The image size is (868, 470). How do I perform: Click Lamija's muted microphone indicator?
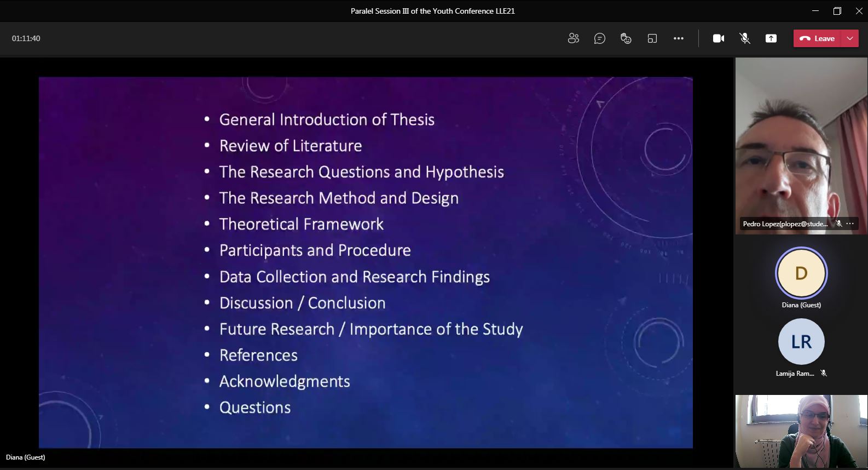coord(824,373)
